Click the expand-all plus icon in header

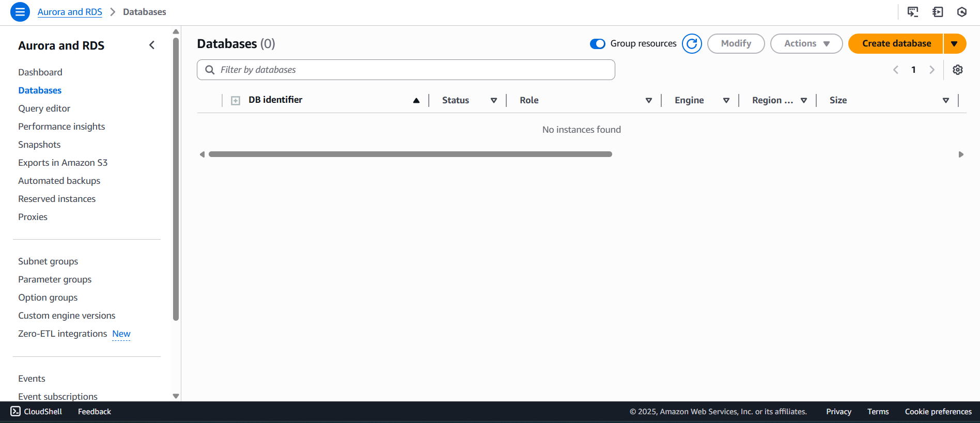tap(236, 101)
